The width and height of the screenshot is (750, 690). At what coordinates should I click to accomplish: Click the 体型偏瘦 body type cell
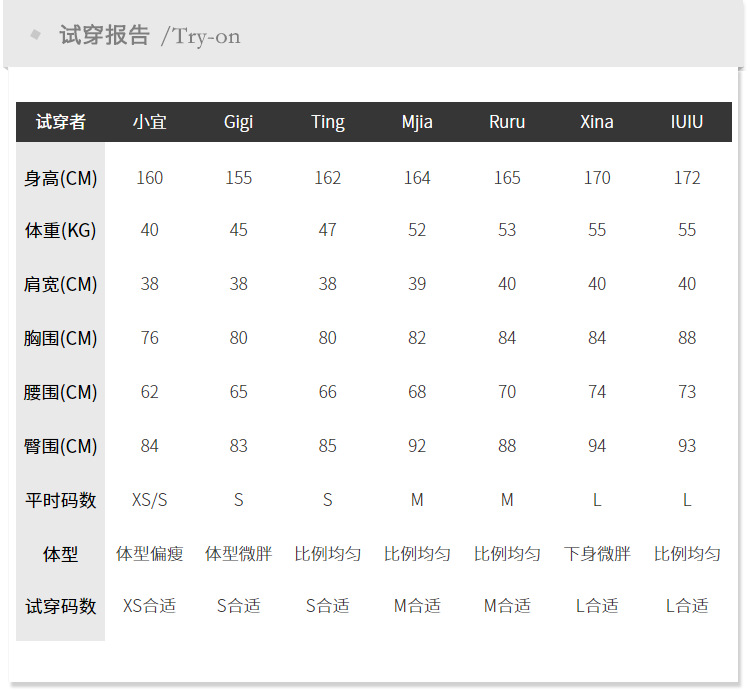(150, 554)
